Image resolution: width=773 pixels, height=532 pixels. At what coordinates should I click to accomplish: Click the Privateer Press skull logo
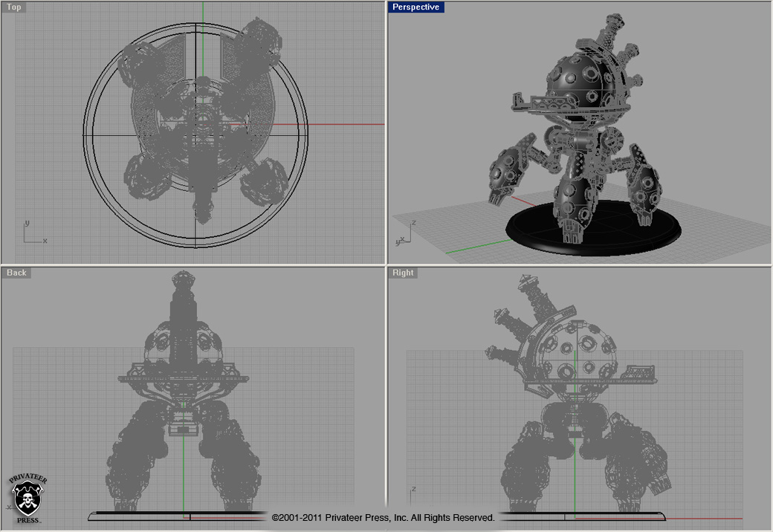pyautogui.click(x=28, y=499)
